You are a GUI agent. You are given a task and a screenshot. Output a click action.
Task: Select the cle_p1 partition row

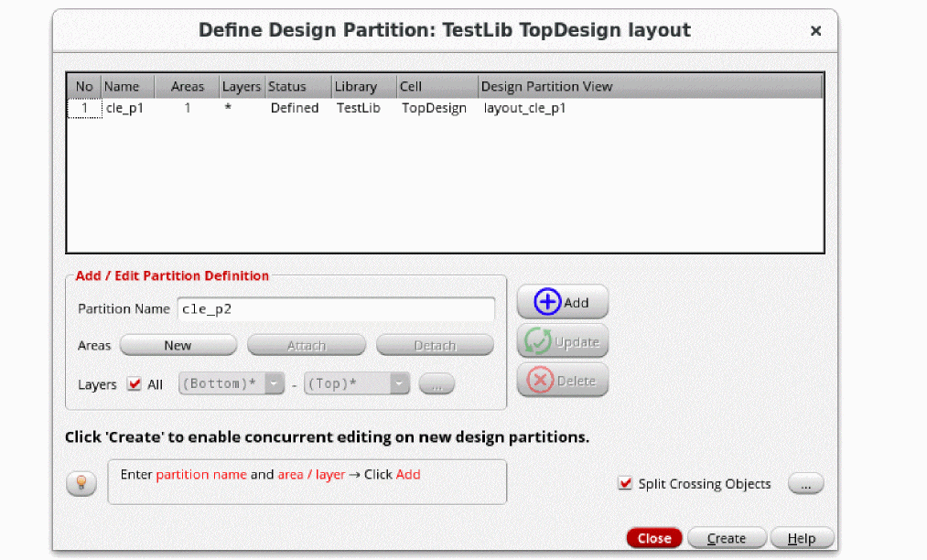pyautogui.click(x=125, y=108)
